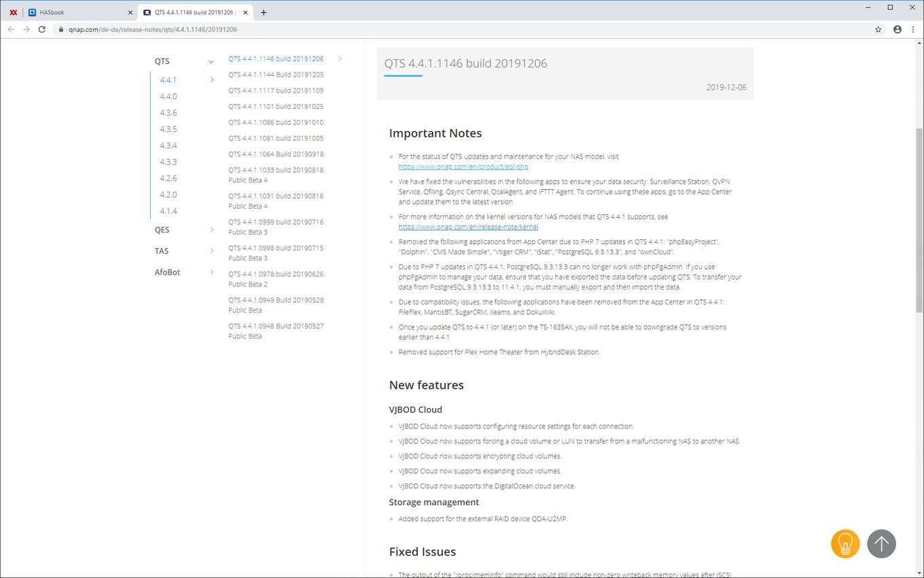This screenshot has width=924, height=578.
Task: Select version 4.3.4 in the sidebar
Action: tap(168, 146)
